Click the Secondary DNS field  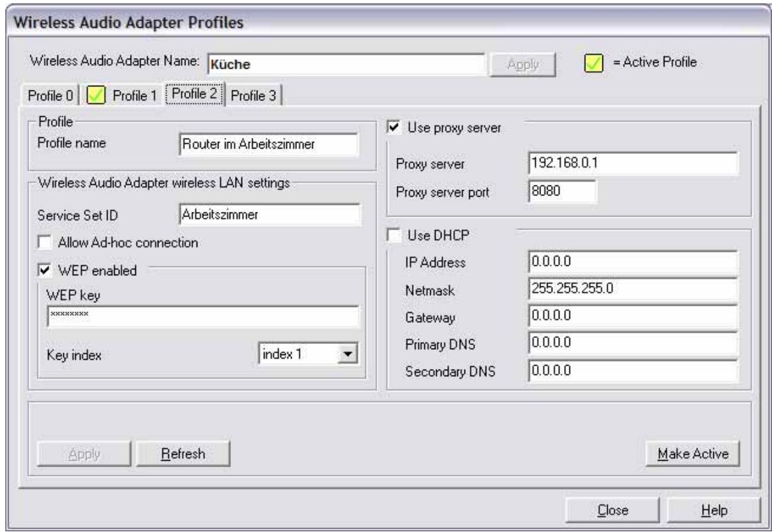pos(633,371)
